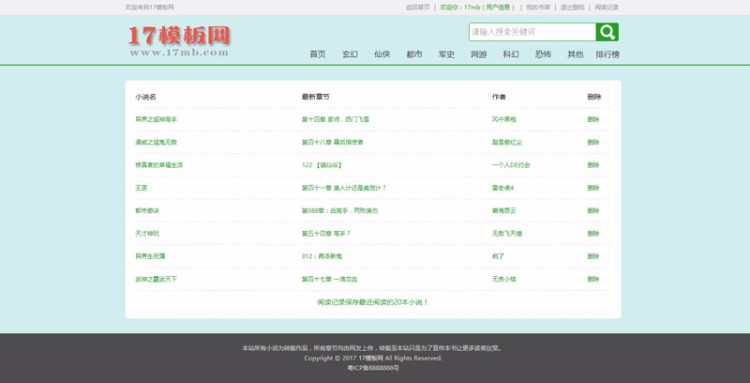Viewport: 750px width, 383px height.
Task: Delete record for 都市御诀
Action: pos(593,210)
